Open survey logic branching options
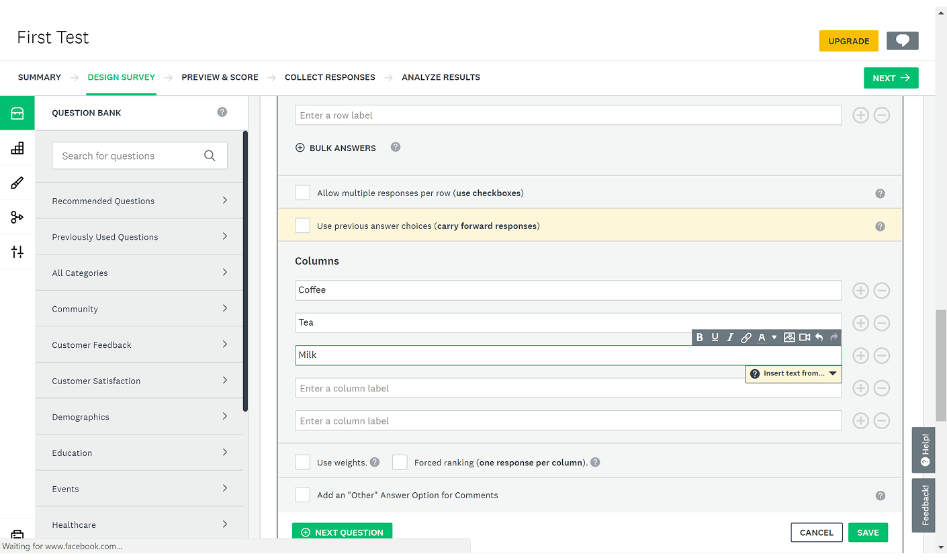947x560 pixels. (x=17, y=217)
